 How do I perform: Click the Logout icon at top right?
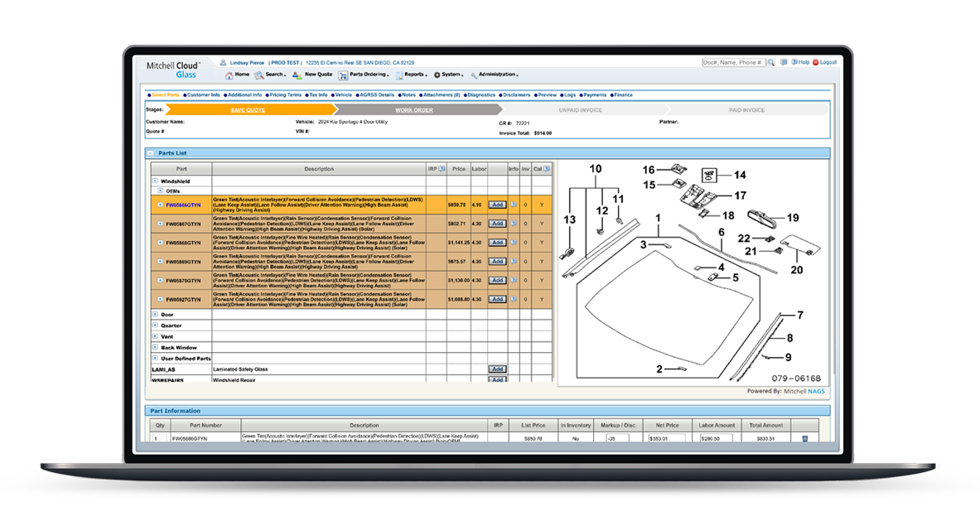tap(815, 62)
